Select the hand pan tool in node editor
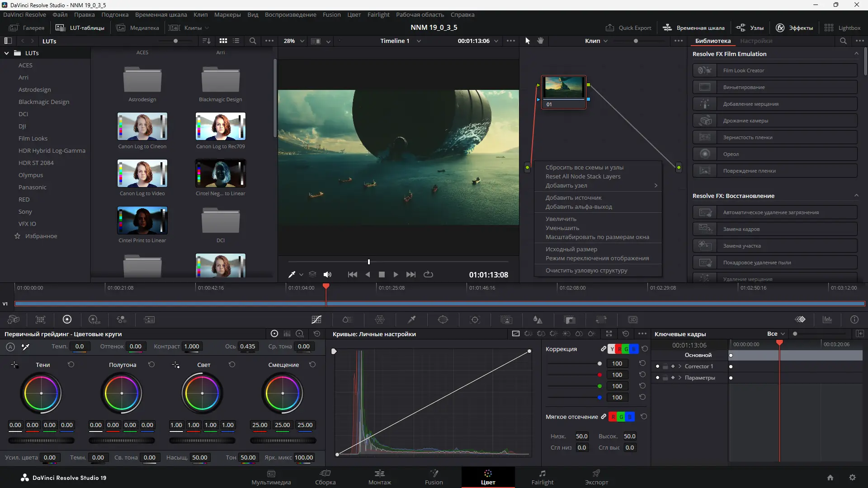The height and width of the screenshot is (488, 868). coord(540,41)
